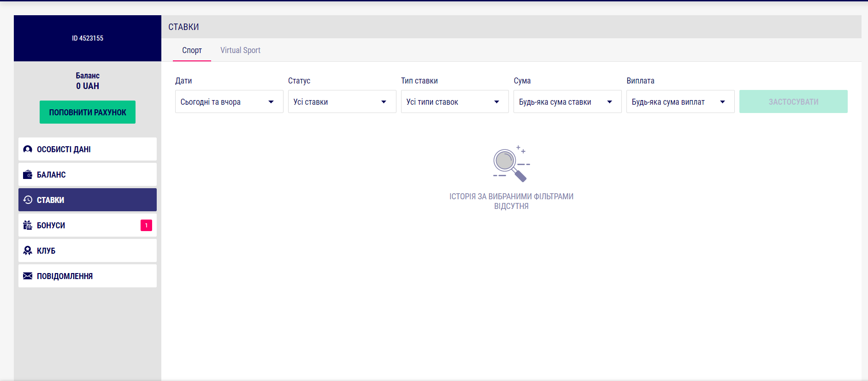Screen dimensions: 868x381
Task: Click the award ribbon icon beside Клуб
Action: pyautogui.click(x=28, y=251)
